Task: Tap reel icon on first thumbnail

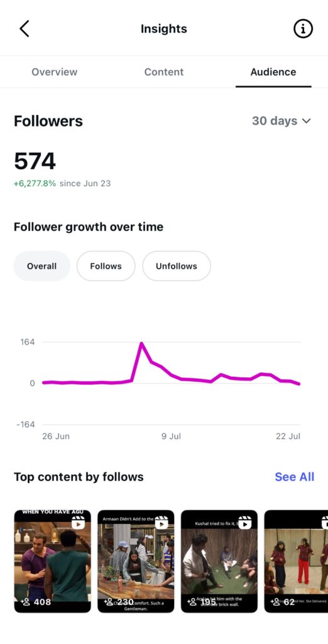Action: (78, 523)
